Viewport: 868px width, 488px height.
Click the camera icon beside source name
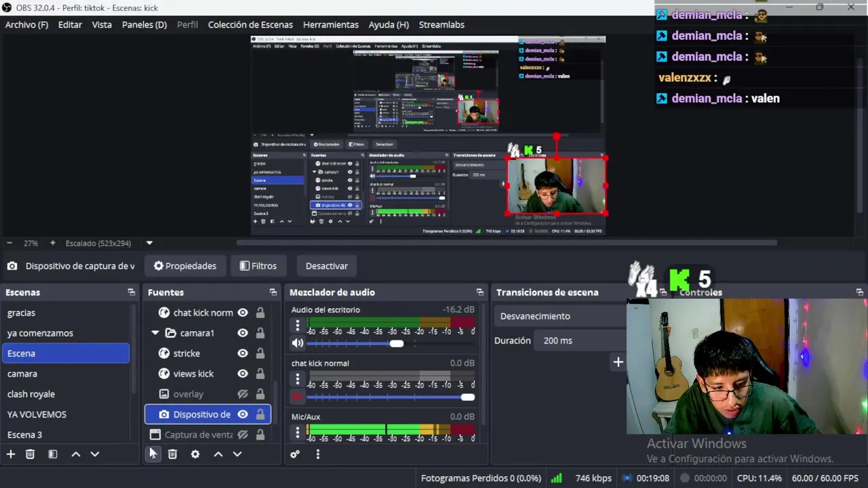pos(12,266)
